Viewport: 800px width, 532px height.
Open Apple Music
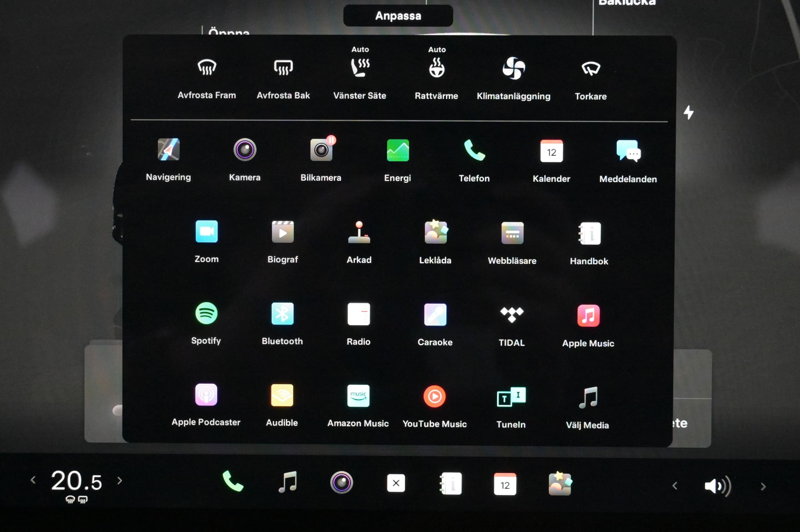588,315
